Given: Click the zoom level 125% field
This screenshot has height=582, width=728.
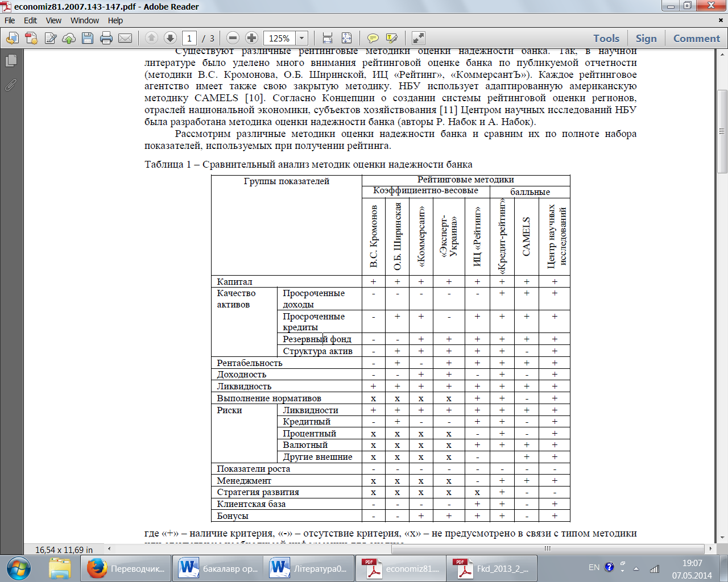Looking at the screenshot, I should (280, 38).
